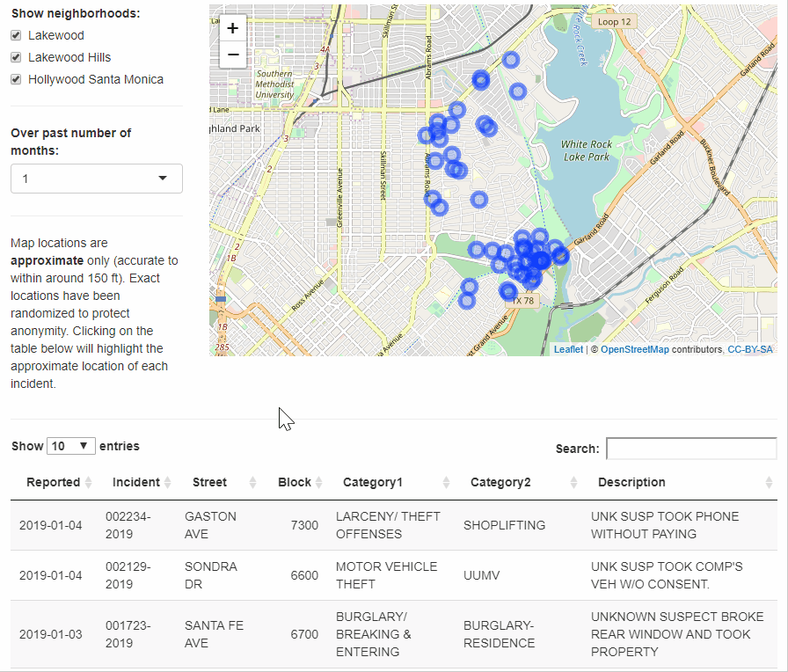Viewport: 788px width, 672px height.
Task: Sort table by Category2 column
Action: [x=519, y=483]
